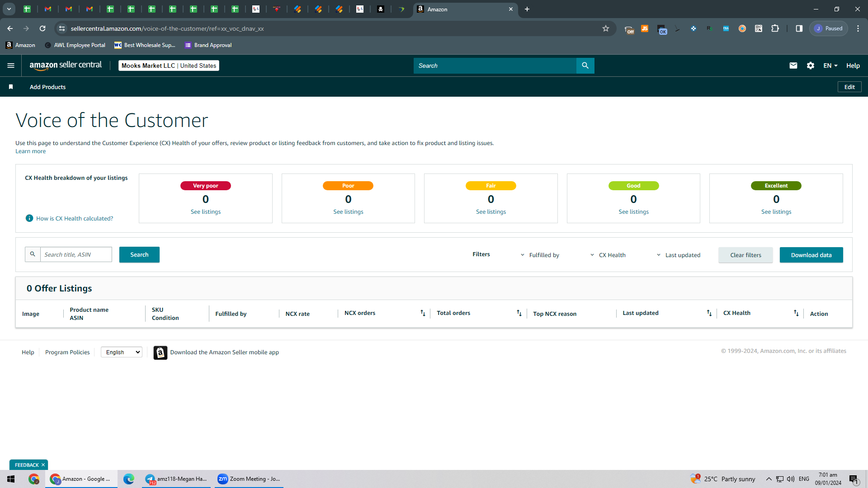The width and height of the screenshot is (868, 488).
Task: Open the Amazon bookmark in the bookmarks bar
Action: (20, 45)
